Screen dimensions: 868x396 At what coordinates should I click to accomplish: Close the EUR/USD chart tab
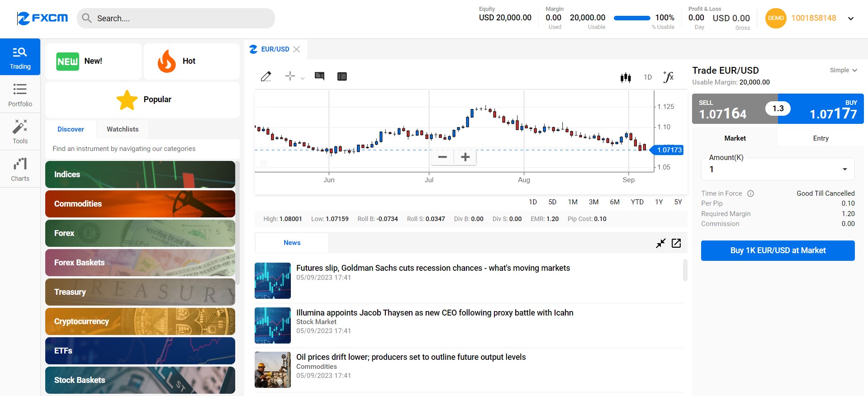(x=296, y=49)
